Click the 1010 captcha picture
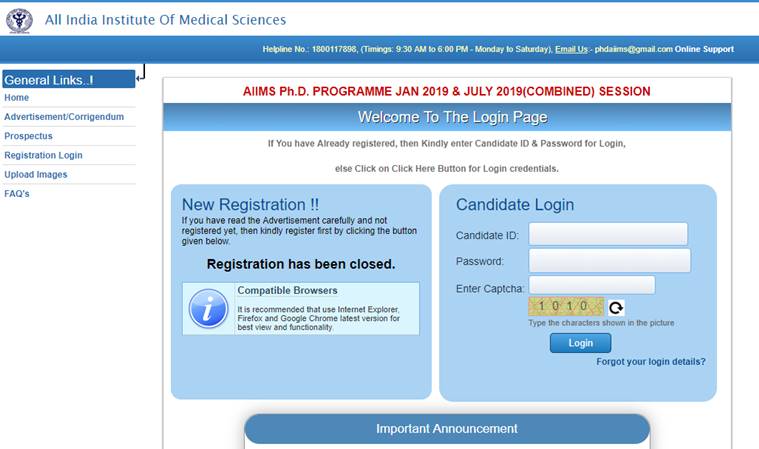Image resolution: width=759 pixels, height=449 pixels. pos(566,306)
